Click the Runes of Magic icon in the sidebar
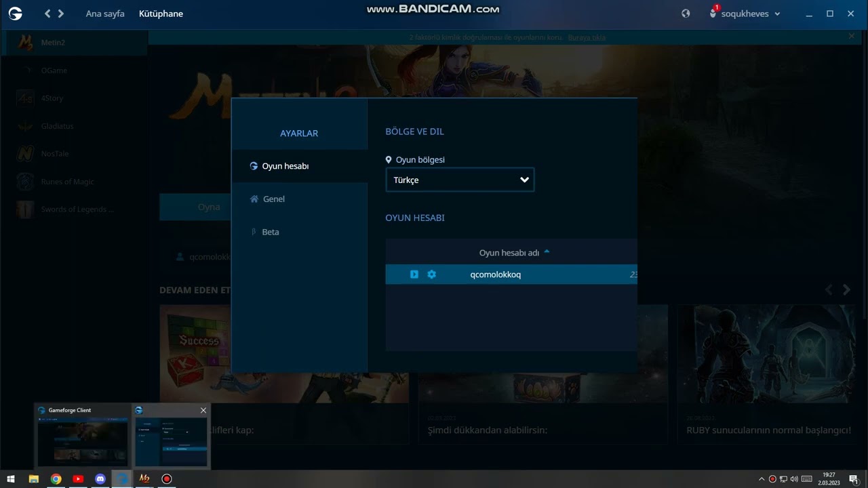This screenshot has width=868, height=488. tap(25, 182)
